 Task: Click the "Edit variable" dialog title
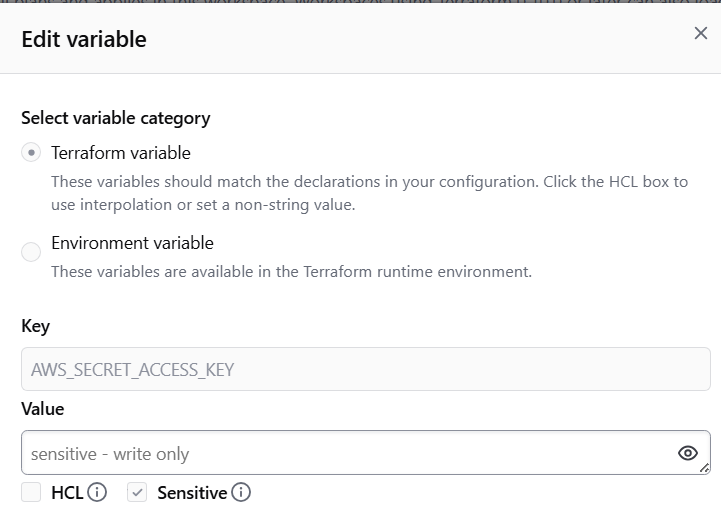[84, 40]
